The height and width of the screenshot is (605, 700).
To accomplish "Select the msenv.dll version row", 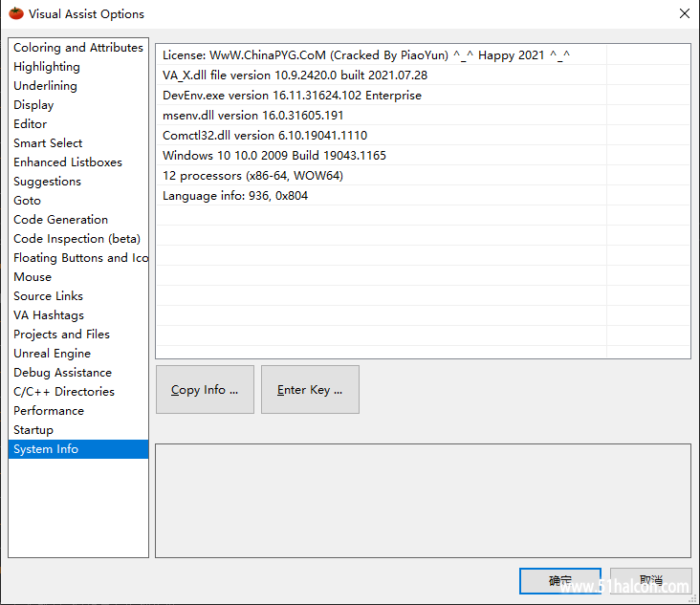I will tap(423, 115).
